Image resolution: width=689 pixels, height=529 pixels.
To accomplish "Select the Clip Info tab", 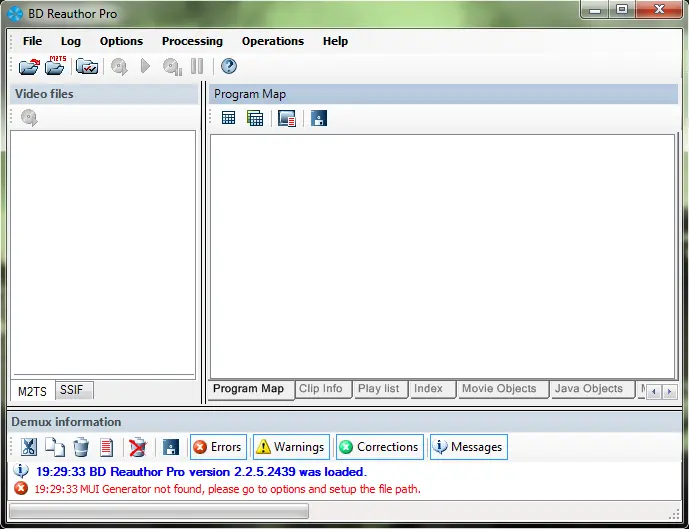I will [x=322, y=389].
